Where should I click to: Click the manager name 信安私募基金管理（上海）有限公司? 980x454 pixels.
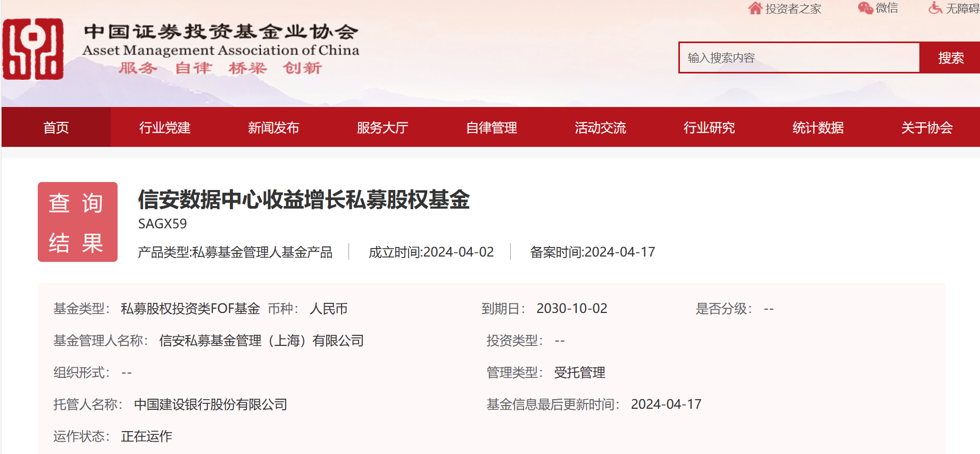261,341
